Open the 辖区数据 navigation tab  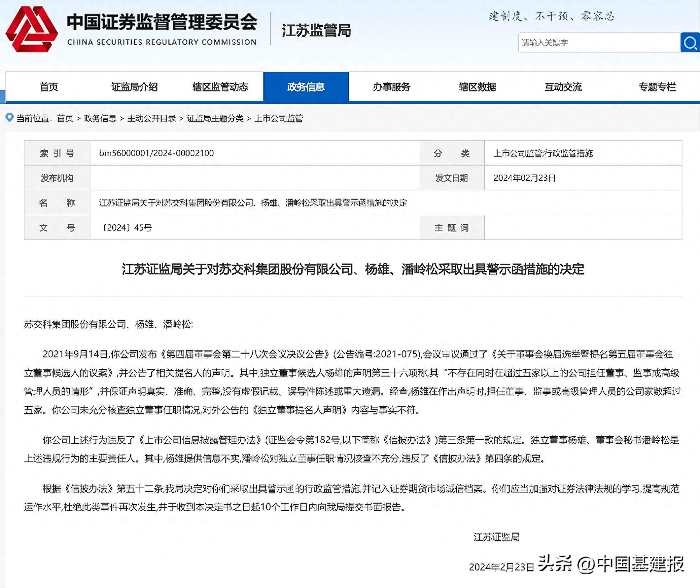(x=477, y=87)
